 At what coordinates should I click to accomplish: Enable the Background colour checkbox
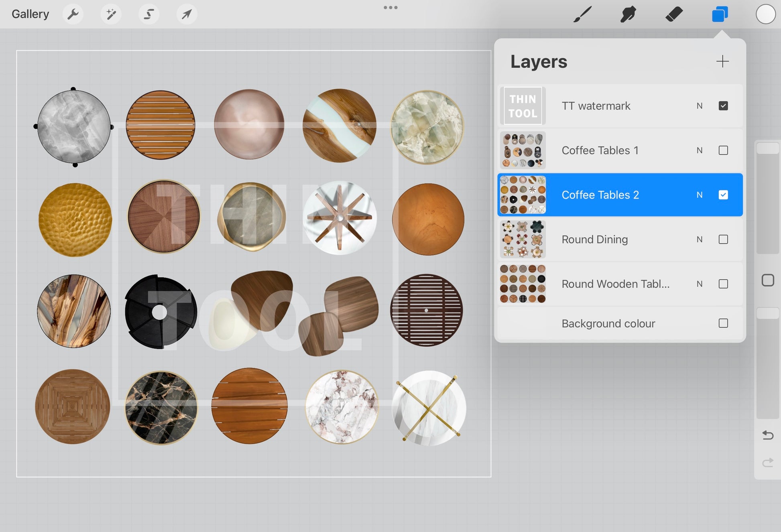click(723, 323)
